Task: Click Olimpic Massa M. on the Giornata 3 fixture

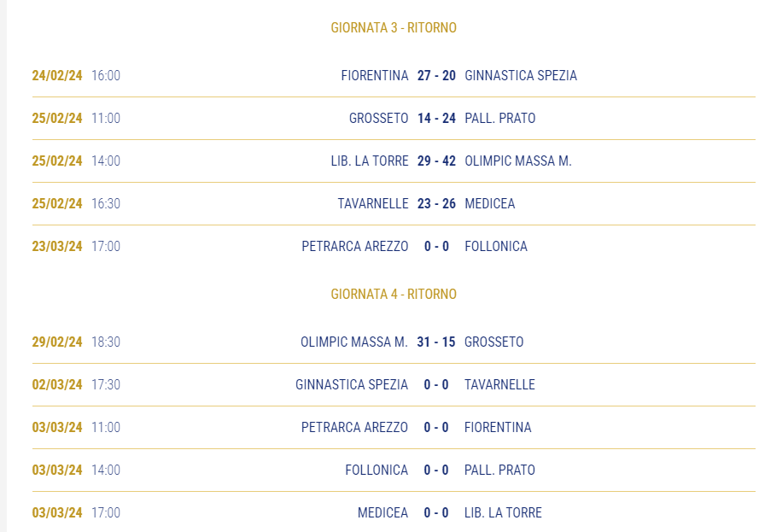Action: point(518,161)
